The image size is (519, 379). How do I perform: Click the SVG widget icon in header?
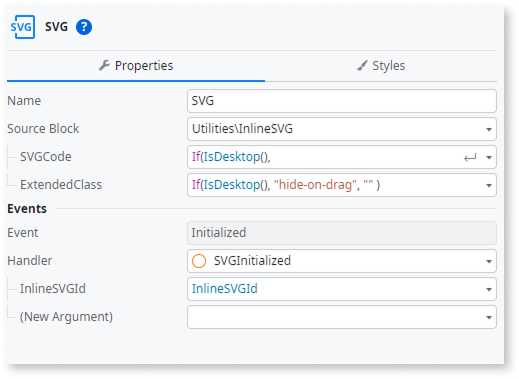23,27
